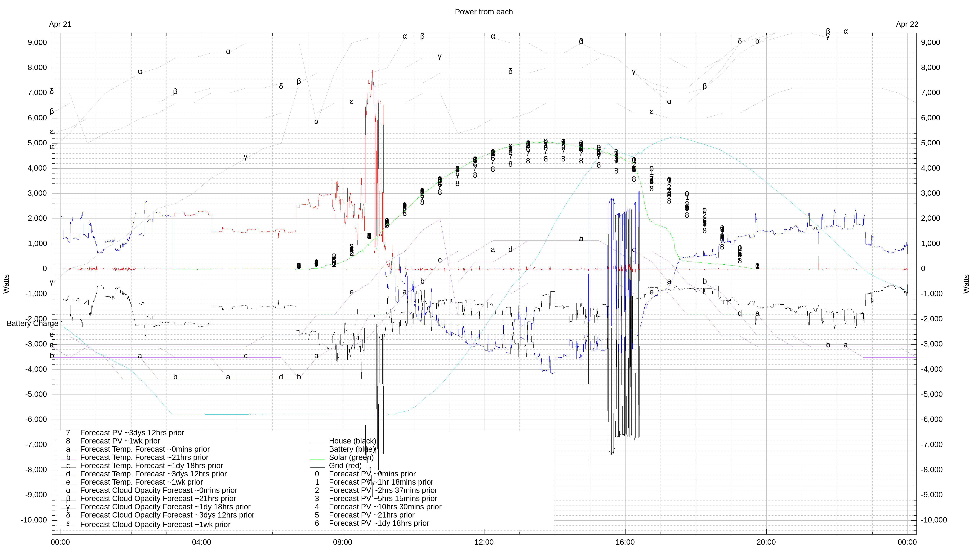Image resolution: width=980 pixels, height=551 pixels.
Task: Click the right-axis 'Watts' label
Action: [966, 284]
